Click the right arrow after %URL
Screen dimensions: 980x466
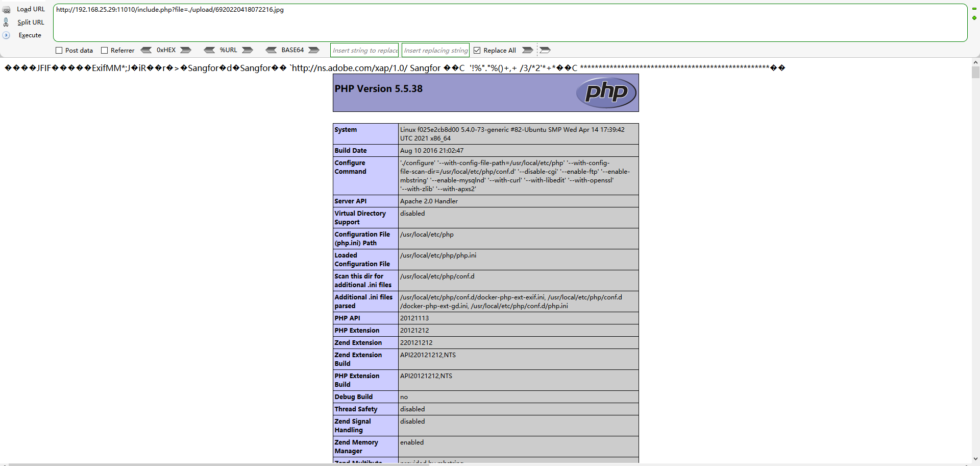[248, 50]
